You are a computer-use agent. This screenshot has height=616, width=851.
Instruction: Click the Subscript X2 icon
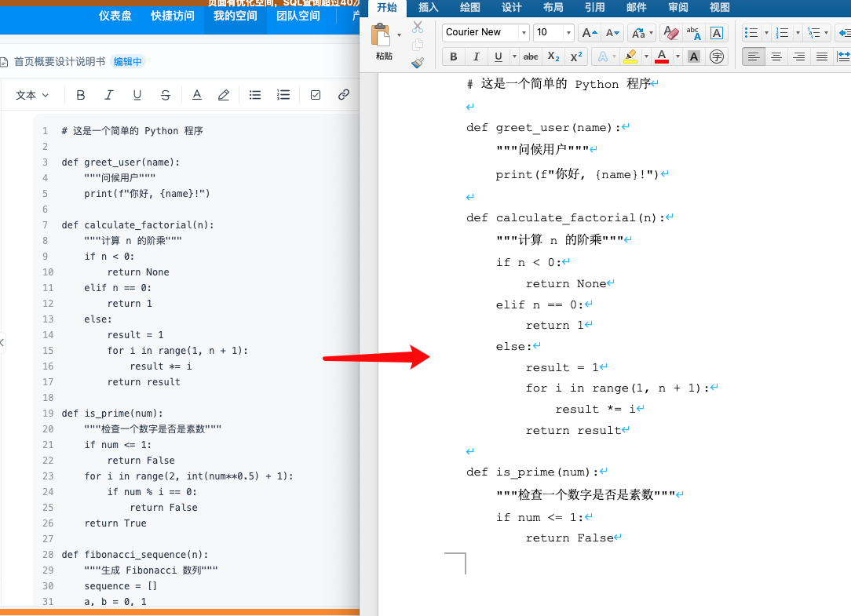pyautogui.click(x=553, y=56)
